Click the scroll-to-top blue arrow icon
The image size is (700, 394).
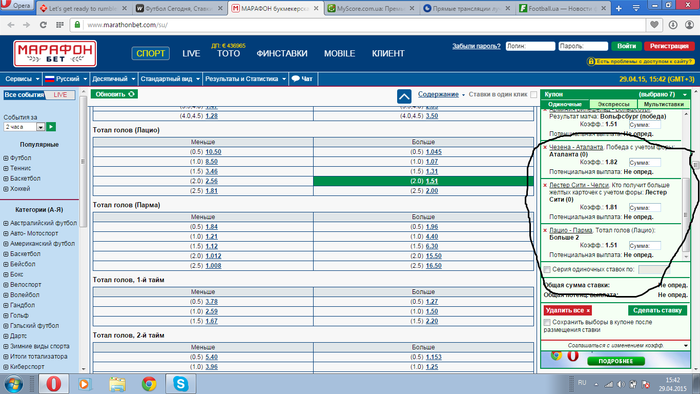click(404, 96)
